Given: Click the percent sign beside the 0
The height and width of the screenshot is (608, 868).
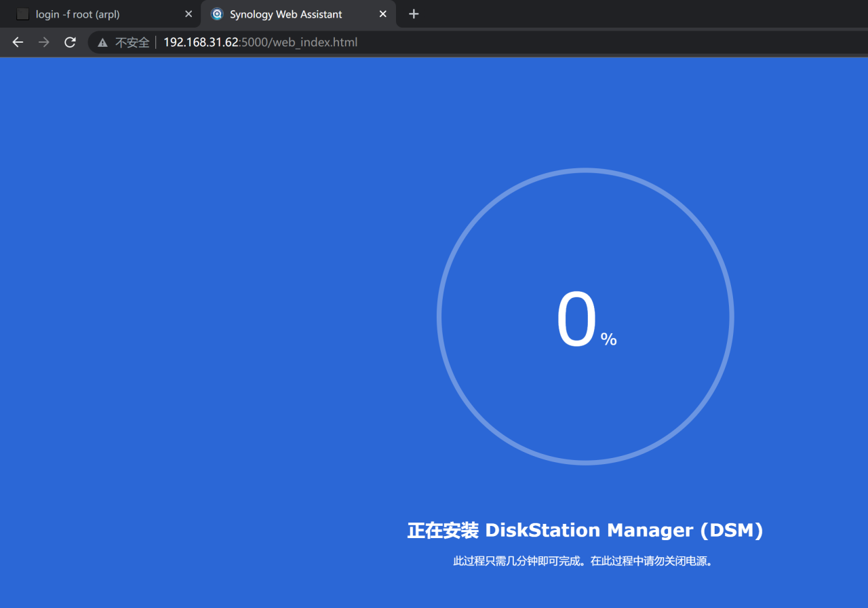Looking at the screenshot, I should click(610, 339).
